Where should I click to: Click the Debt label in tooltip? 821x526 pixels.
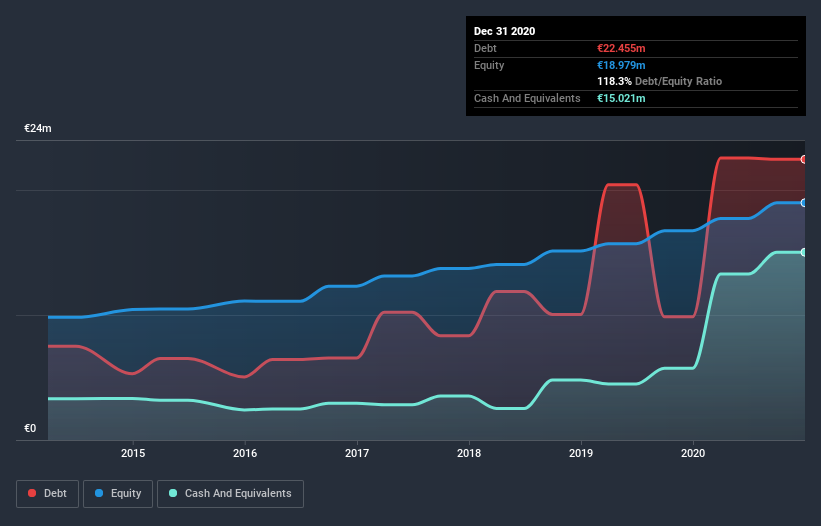click(x=485, y=48)
